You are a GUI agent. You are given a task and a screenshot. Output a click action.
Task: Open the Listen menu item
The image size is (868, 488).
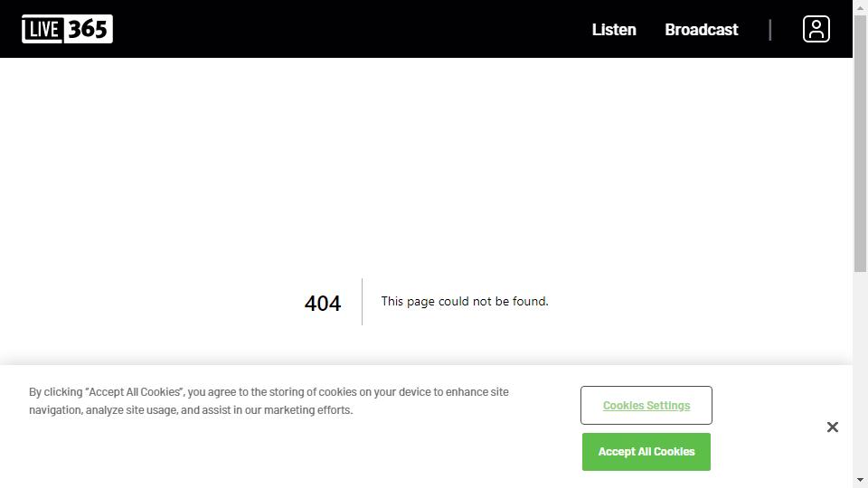pyautogui.click(x=614, y=30)
